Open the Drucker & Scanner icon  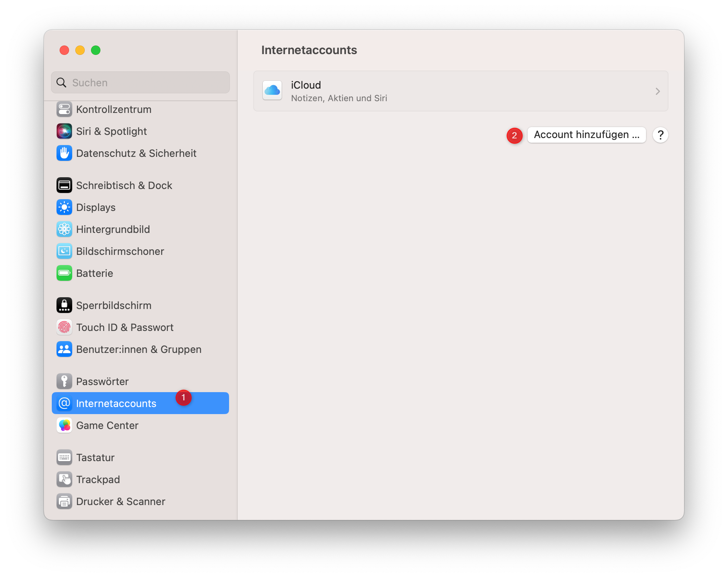coord(64,502)
